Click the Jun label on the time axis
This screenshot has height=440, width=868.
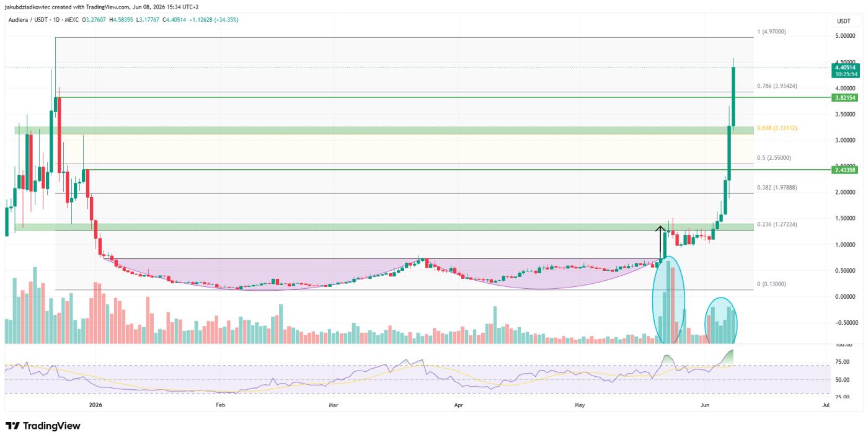coord(704,405)
